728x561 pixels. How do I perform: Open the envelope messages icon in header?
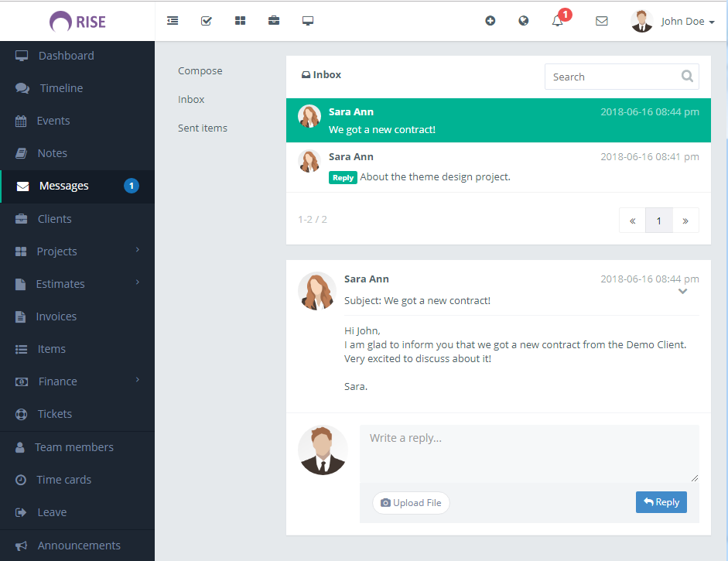[601, 21]
